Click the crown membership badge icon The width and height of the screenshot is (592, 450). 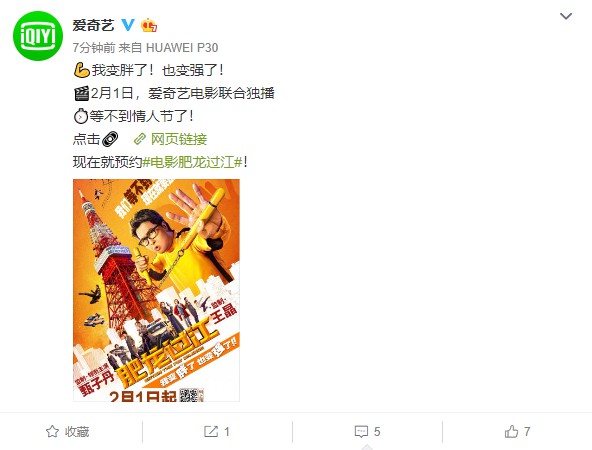(x=149, y=25)
